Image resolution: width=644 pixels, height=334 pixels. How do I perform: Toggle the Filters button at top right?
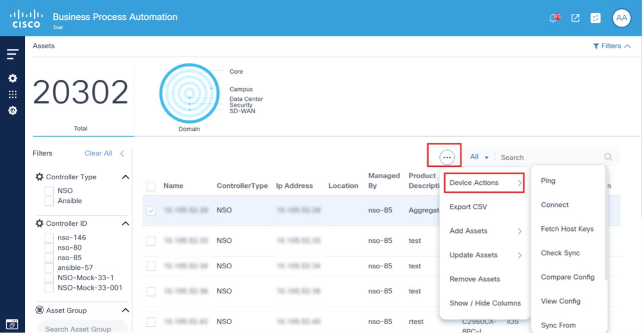[612, 46]
